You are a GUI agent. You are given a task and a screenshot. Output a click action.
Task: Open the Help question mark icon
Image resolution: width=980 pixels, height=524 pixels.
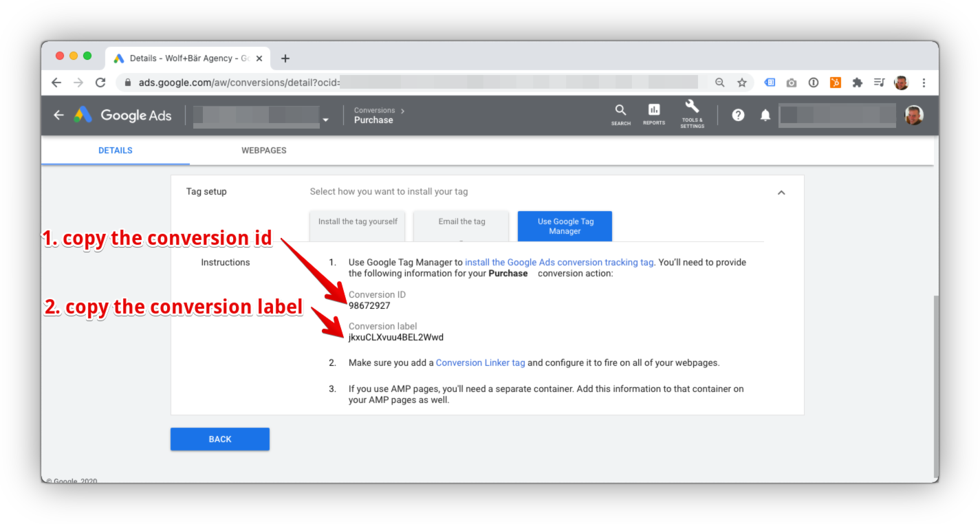point(738,115)
